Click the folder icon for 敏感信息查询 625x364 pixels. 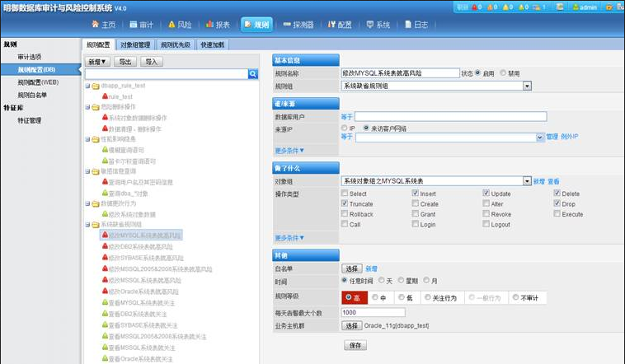tap(96, 171)
